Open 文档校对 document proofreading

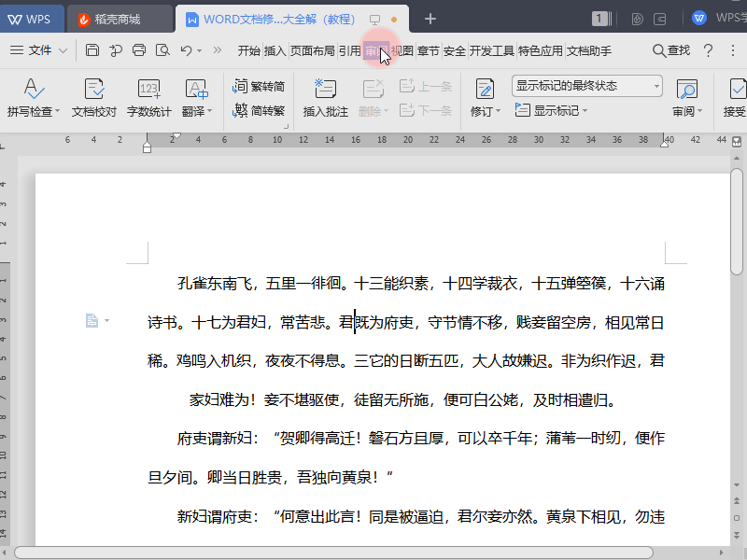click(x=94, y=98)
